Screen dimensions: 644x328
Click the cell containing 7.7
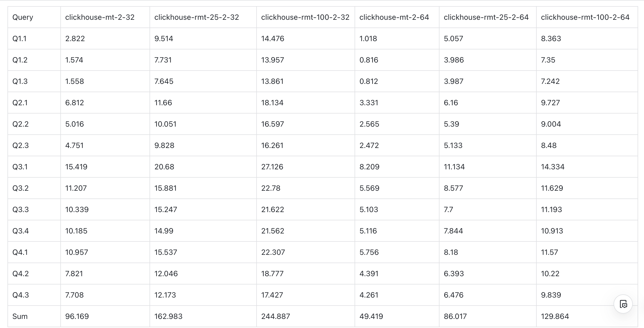pos(448,210)
